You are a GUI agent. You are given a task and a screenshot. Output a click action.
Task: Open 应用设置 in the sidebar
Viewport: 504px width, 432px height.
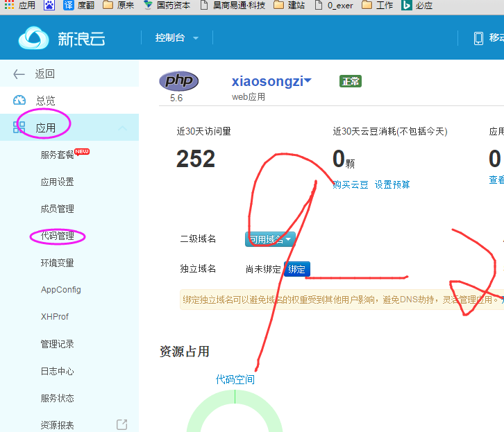[57, 182]
